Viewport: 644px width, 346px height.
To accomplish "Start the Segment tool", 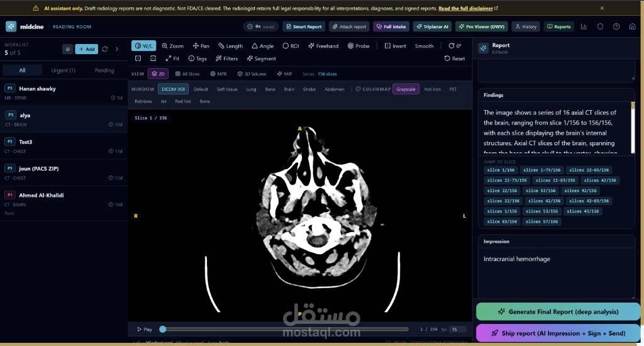I will (261, 59).
